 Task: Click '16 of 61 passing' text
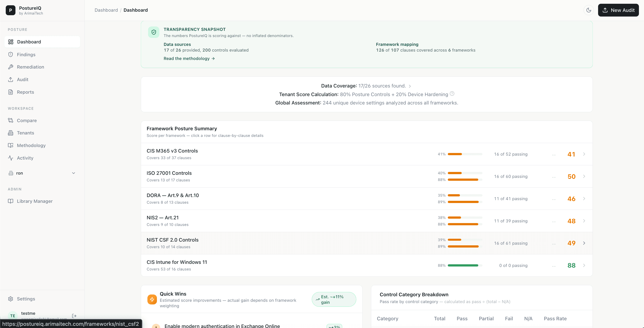point(510,243)
